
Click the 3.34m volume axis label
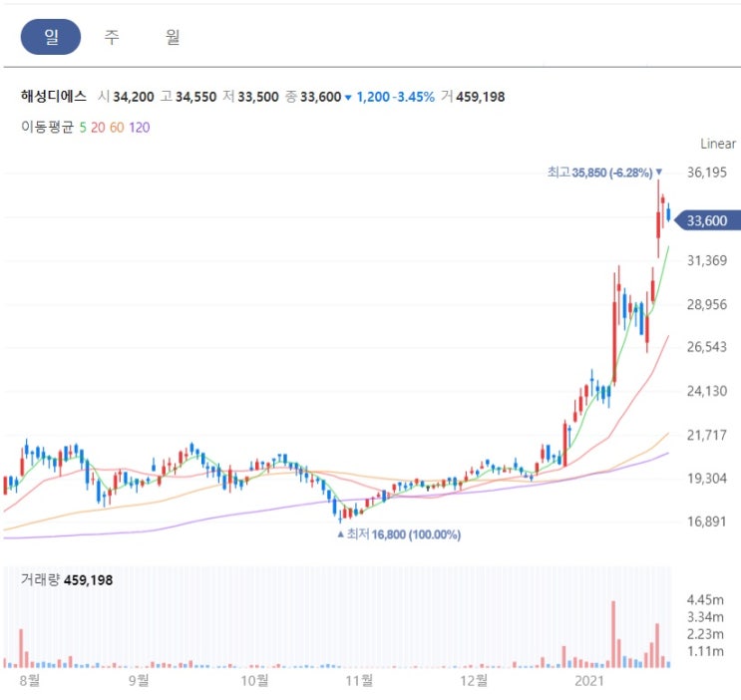[705, 617]
